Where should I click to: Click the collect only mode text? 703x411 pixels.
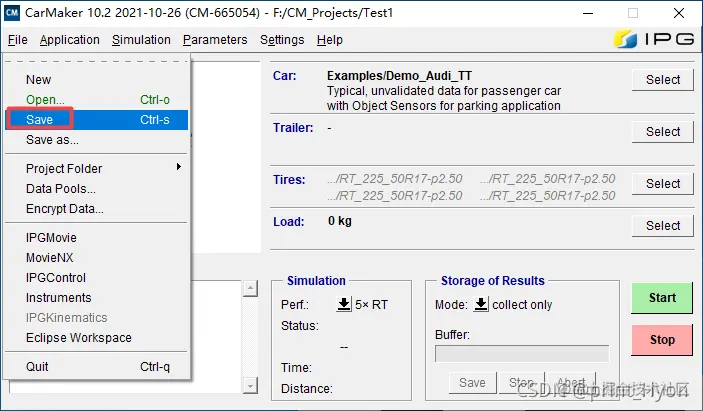tap(522, 305)
